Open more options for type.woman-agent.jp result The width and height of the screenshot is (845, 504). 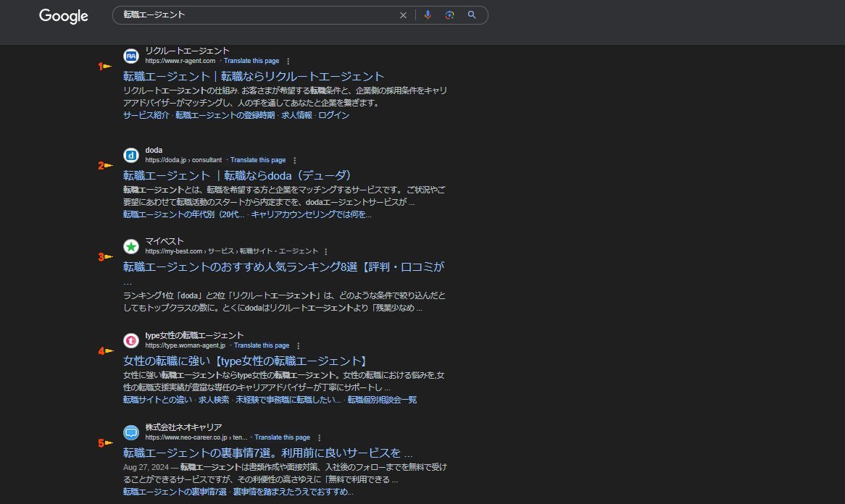coord(299,345)
